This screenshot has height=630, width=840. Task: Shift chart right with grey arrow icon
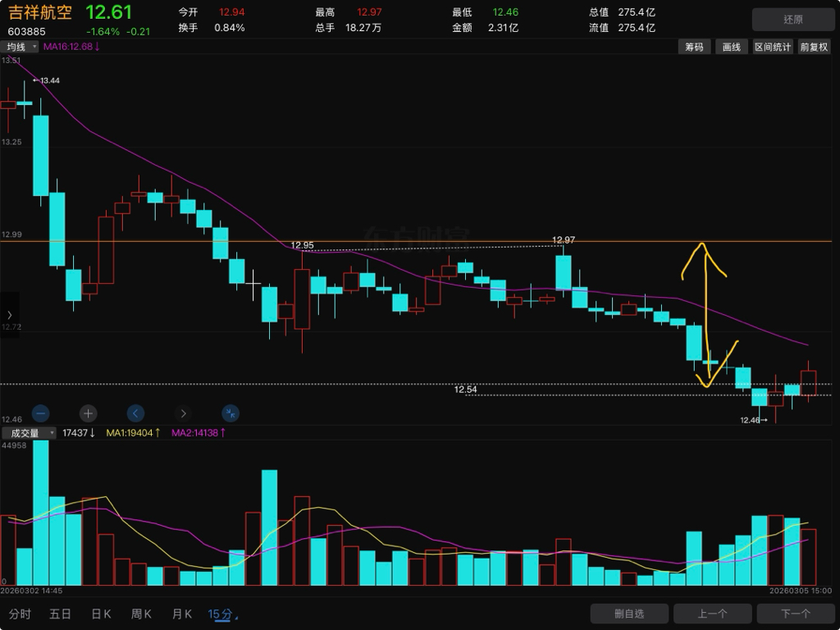[x=183, y=413]
